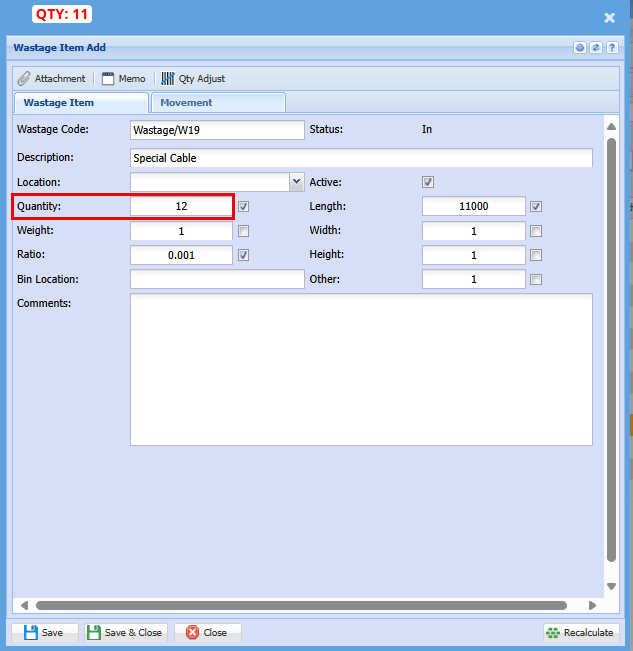Image resolution: width=633 pixels, height=651 pixels.
Task: Expand the Location dropdown arrow
Action: [296, 182]
